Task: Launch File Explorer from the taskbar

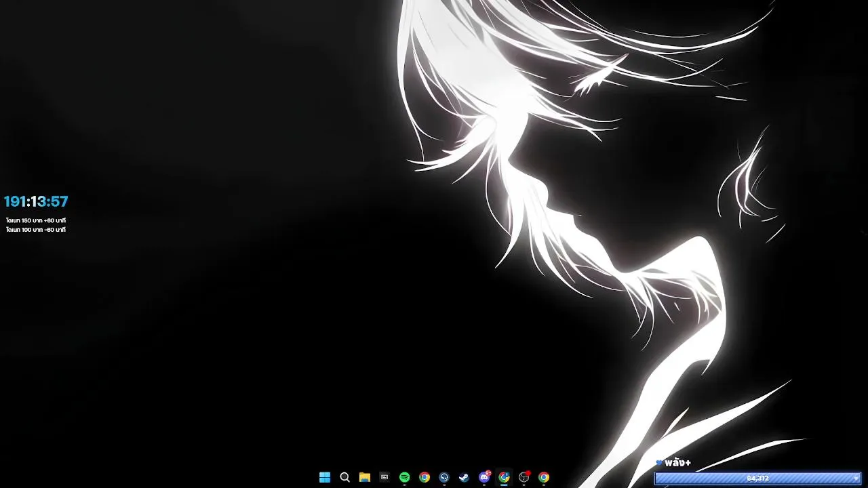Action: pos(365,477)
